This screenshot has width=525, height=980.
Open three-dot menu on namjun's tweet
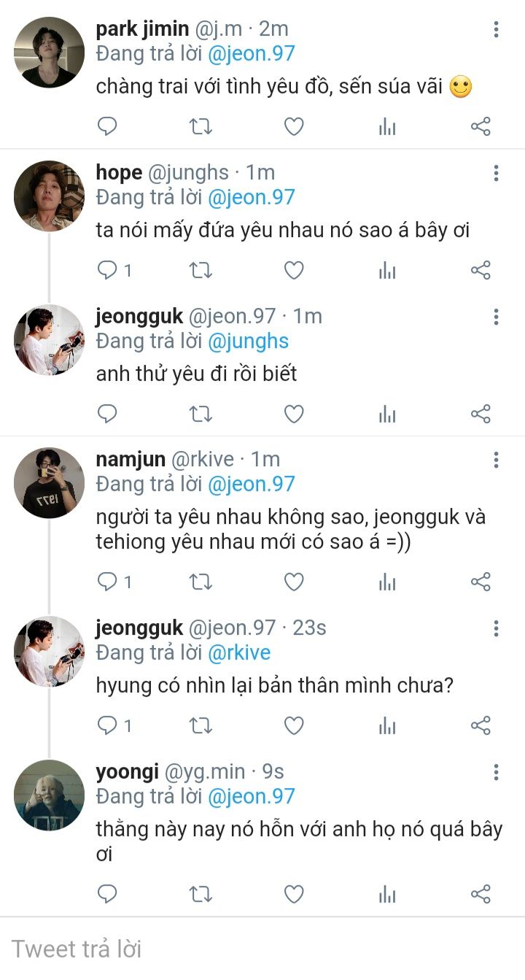pos(496,460)
